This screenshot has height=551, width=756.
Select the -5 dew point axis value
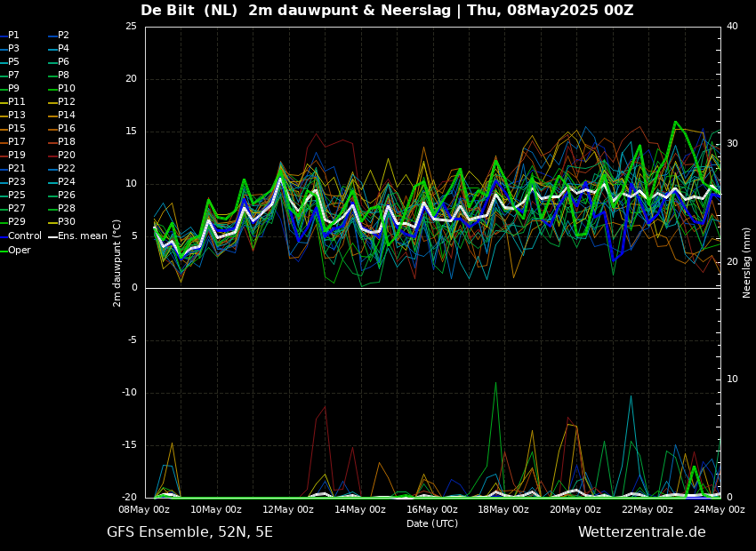[133, 340]
